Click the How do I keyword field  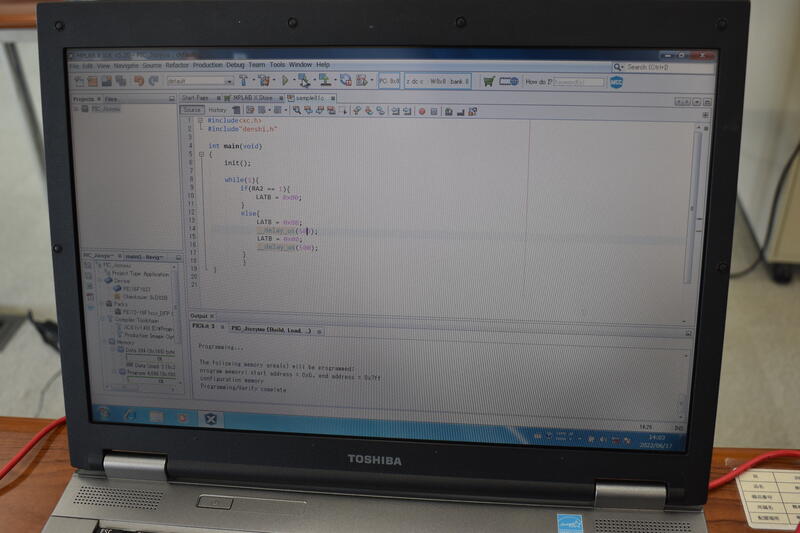tap(579, 82)
